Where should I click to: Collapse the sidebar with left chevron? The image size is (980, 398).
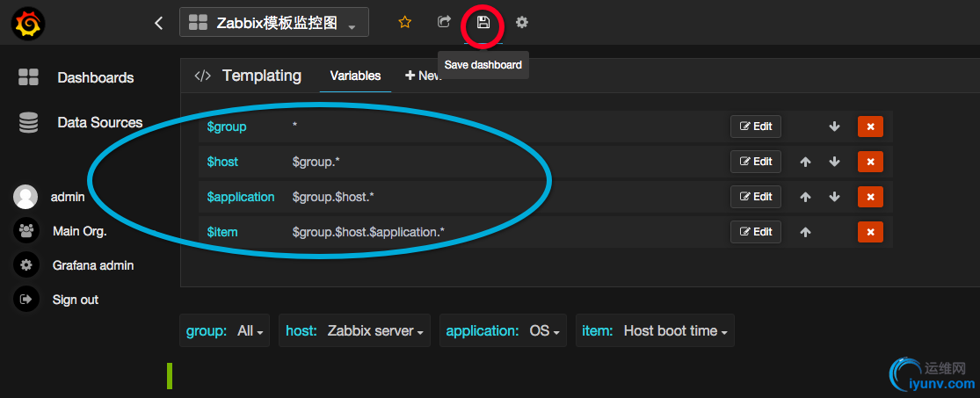pyautogui.click(x=158, y=24)
